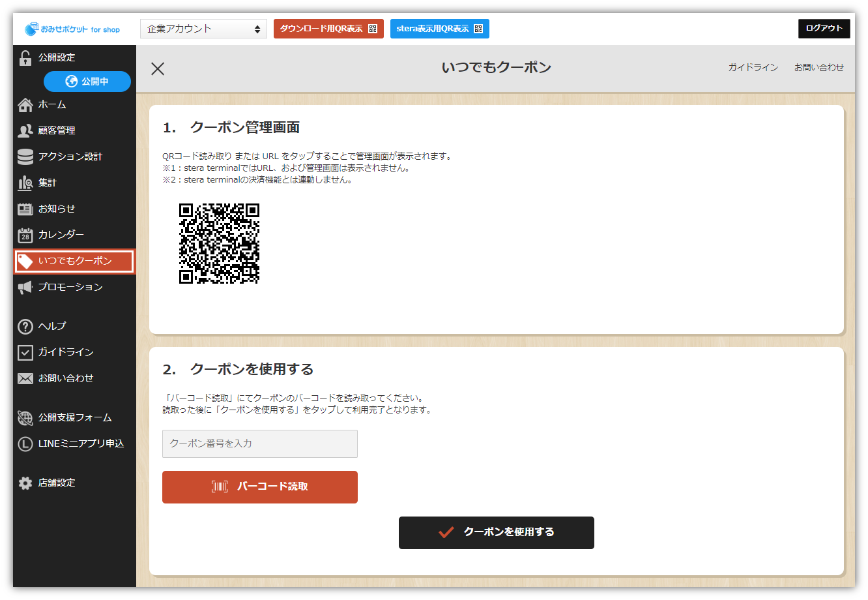Close the いつでもクーポン panel with the X
The width and height of the screenshot is (868, 600).
[158, 68]
